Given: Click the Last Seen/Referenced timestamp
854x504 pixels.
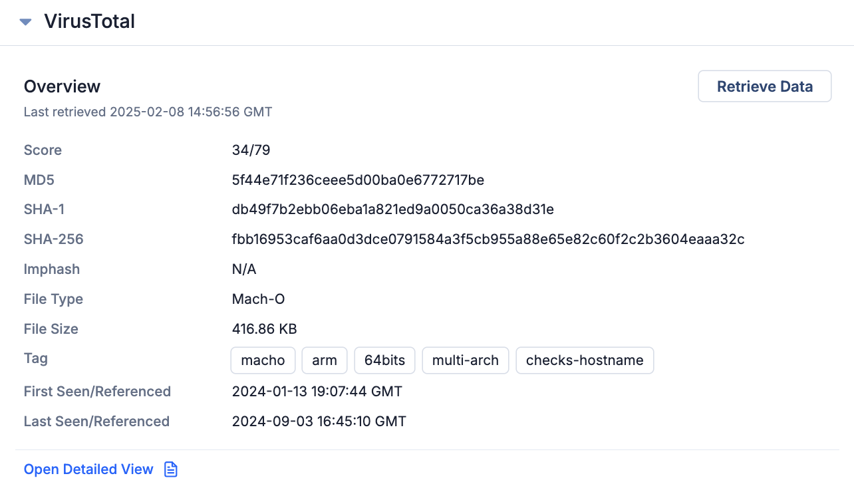Looking at the screenshot, I should pyautogui.click(x=319, y=421).
